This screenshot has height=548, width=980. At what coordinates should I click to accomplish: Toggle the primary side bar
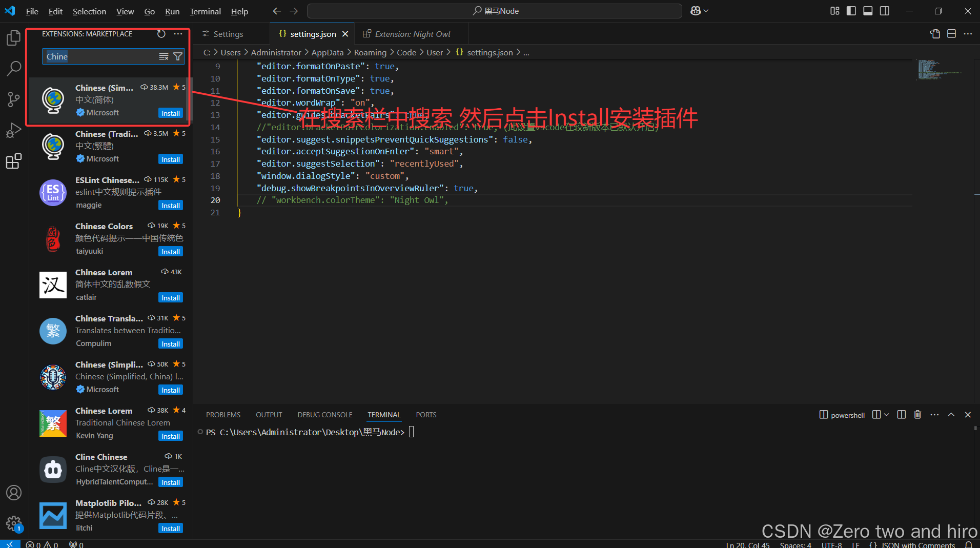point(851,11)
